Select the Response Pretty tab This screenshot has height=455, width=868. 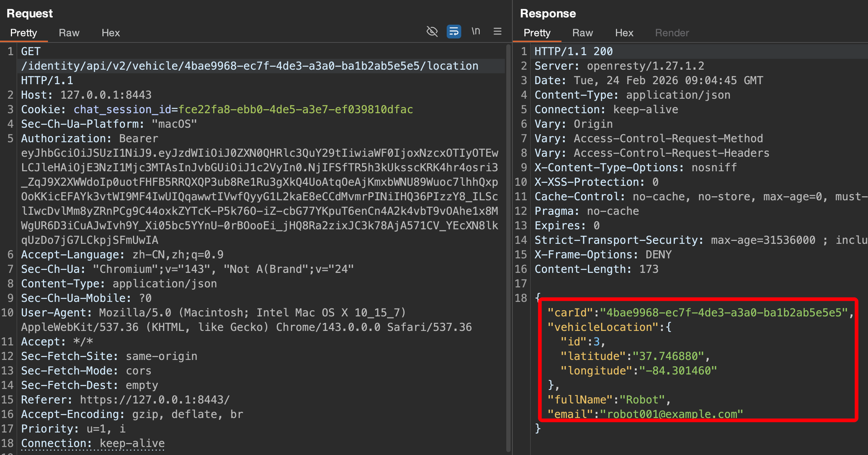(537, 33)
